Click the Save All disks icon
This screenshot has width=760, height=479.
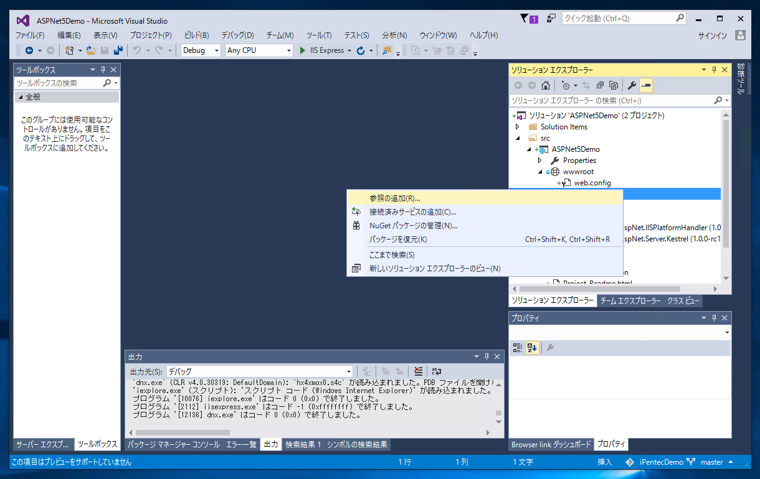click(118, 50)
